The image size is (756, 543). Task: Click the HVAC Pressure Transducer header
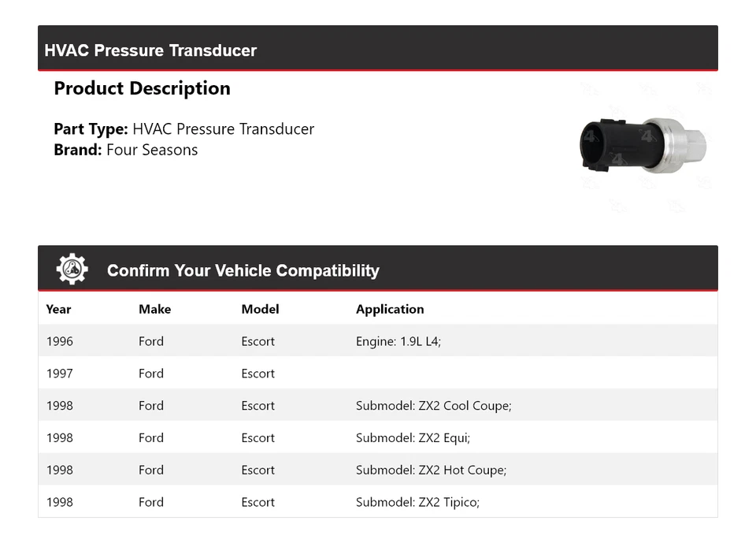[x=150, y=50]
